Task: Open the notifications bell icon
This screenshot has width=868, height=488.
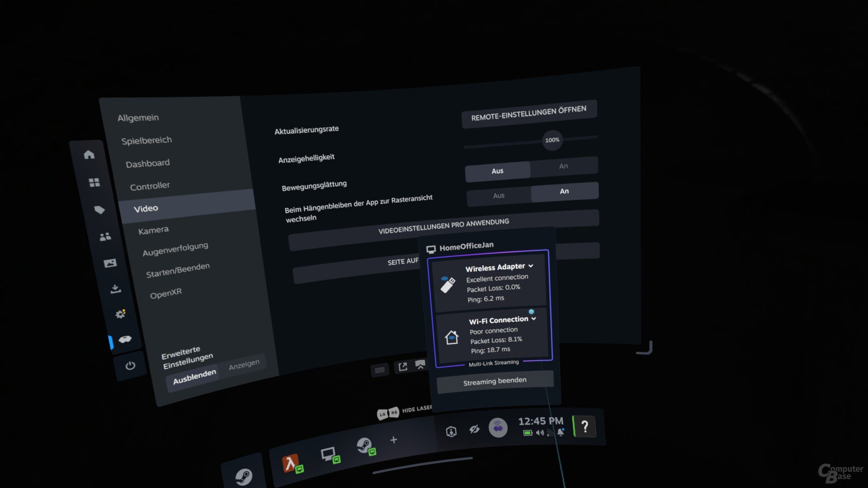Action: coord(561,432)
